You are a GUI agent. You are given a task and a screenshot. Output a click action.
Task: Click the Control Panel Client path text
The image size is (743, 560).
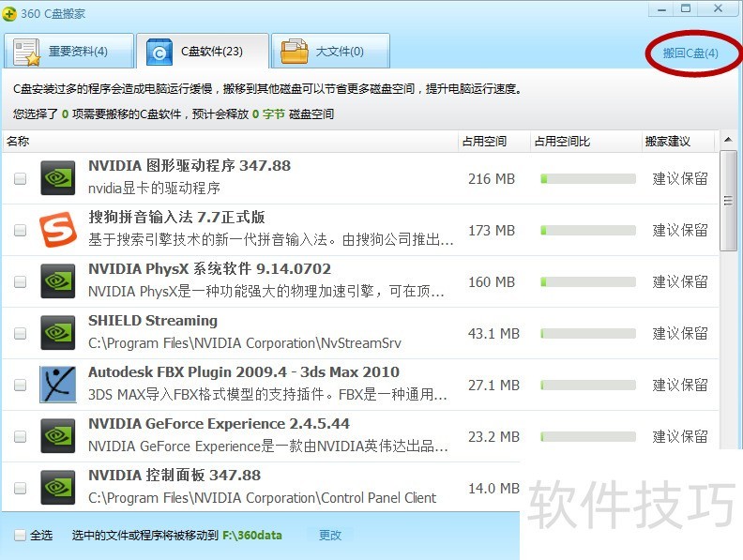(262, 498)
